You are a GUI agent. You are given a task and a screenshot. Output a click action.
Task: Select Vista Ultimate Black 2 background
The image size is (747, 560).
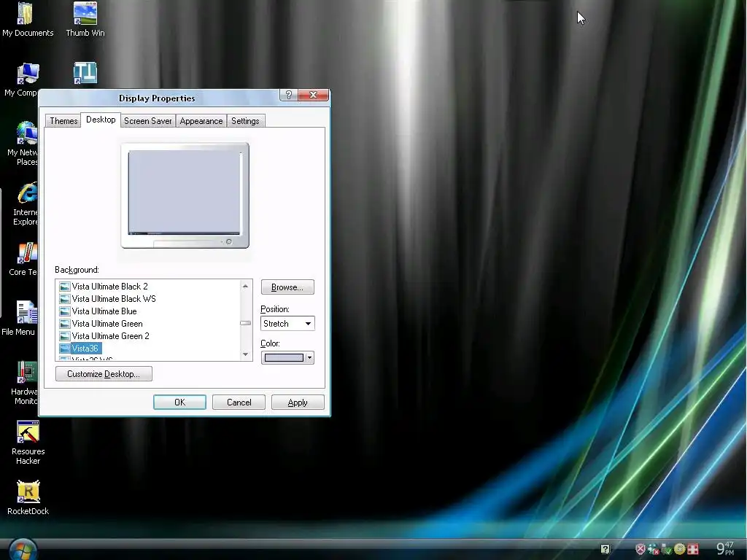pos(110,286)
